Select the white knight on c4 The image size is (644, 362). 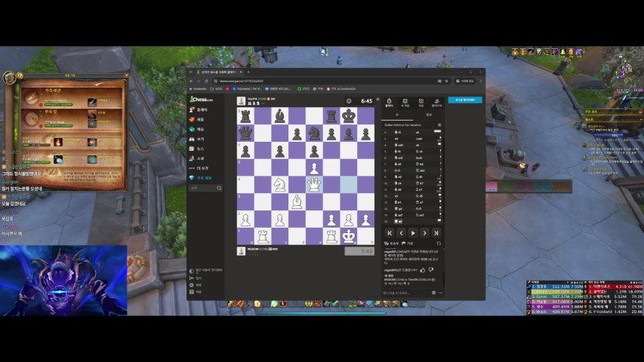[279, 185]
